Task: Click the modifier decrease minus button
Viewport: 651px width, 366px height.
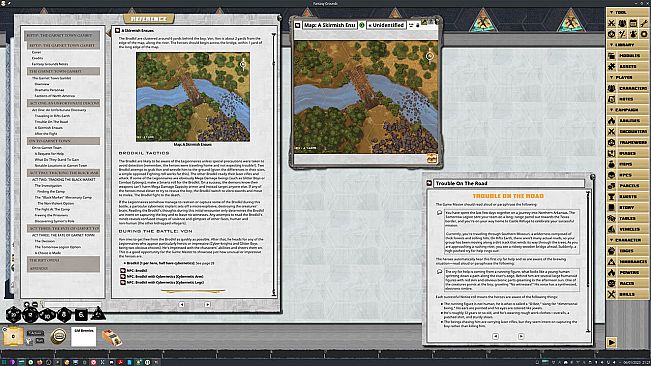Action: [x=35, y=305]
